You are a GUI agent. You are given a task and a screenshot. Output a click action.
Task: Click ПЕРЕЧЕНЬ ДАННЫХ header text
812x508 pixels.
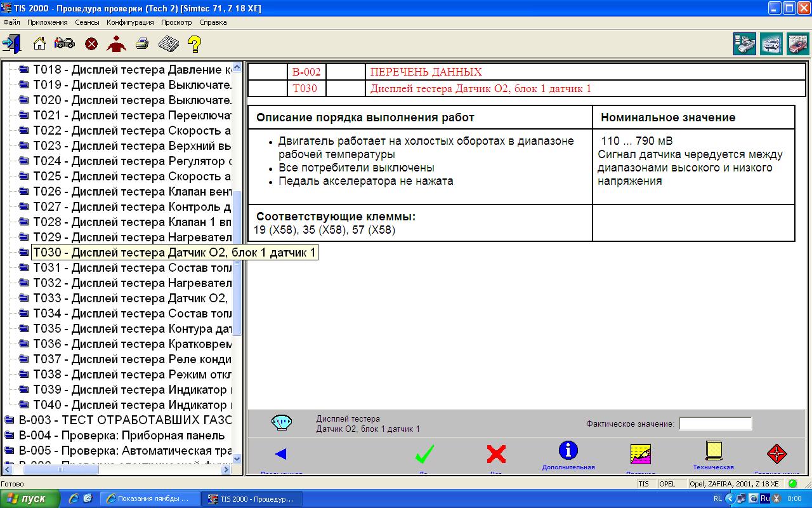426,72
